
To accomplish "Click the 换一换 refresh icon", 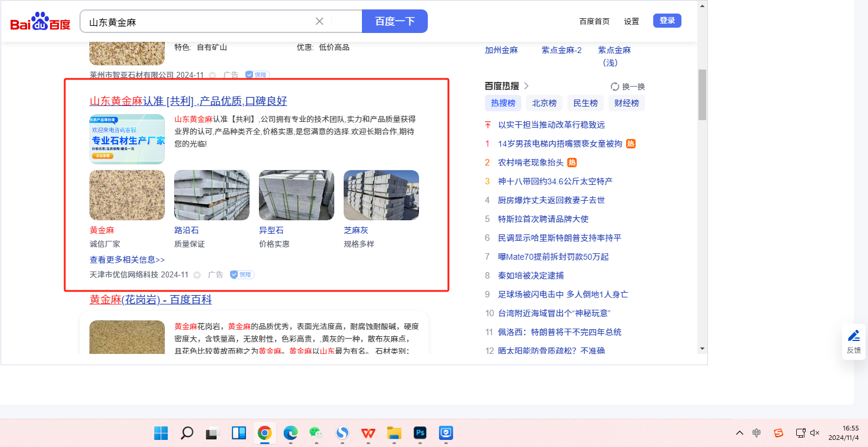I will click(x=615, y=87).
